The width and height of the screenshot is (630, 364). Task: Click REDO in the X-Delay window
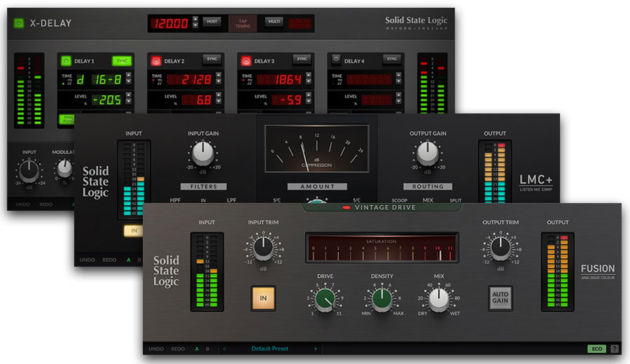tap(45, 204)
